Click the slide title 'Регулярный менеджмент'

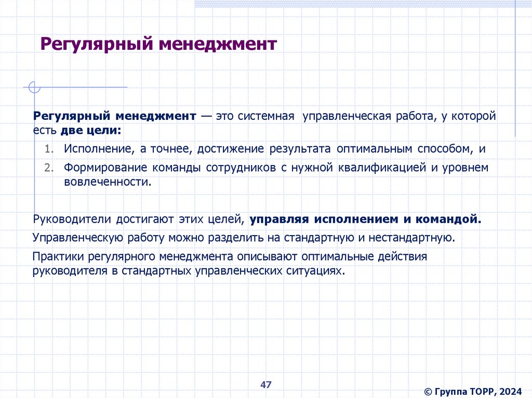(x=158, y=45)
